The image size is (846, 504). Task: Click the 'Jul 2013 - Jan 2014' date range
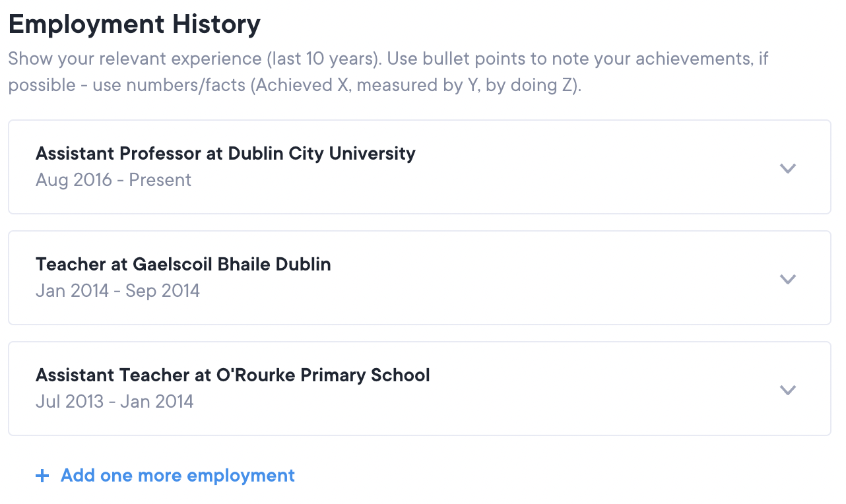(x=114, y=402)
